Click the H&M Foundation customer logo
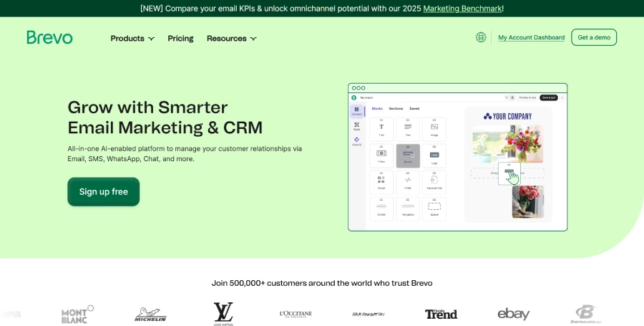 (369, 314)
